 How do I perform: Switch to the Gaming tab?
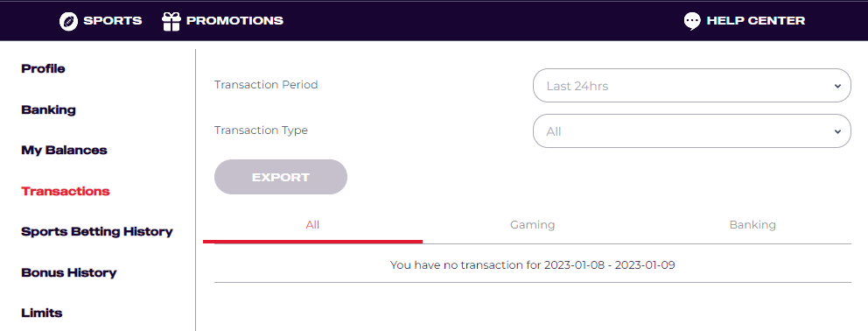tap(533, 224)
